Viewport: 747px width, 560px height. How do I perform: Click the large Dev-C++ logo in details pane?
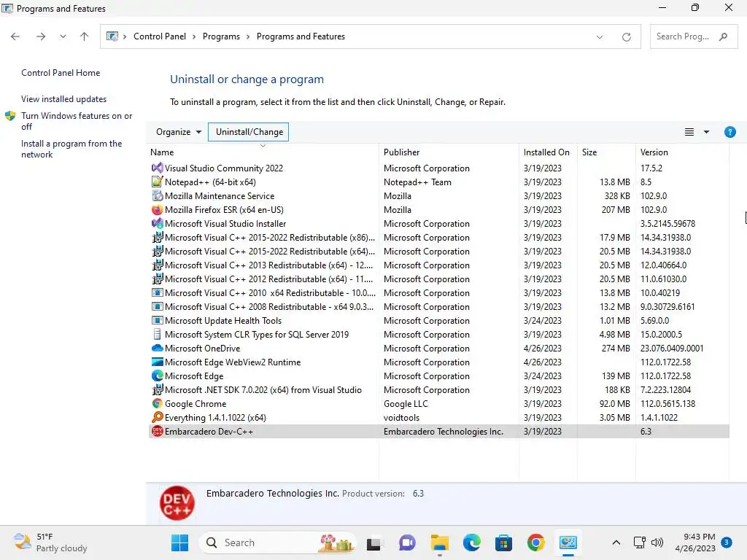click(x=177, y=503)
